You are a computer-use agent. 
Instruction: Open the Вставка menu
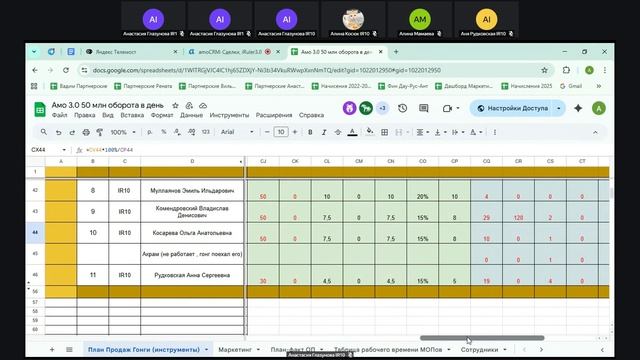(x=132, y=115)
